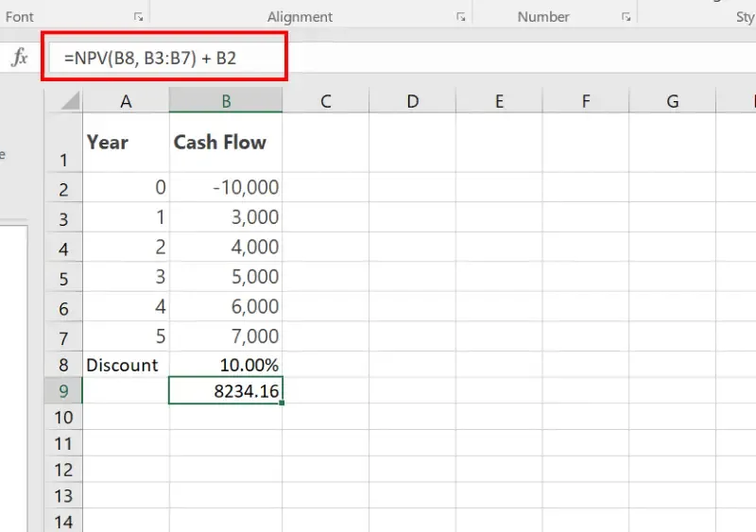
Task: Select year 1 cell in column A
Action: [126, 217]
